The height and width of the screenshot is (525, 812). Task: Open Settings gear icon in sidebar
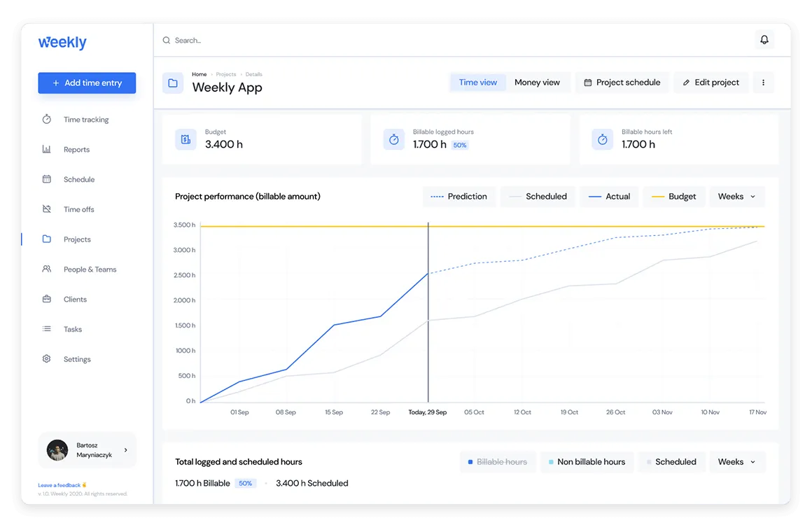[x=47, y=359]
